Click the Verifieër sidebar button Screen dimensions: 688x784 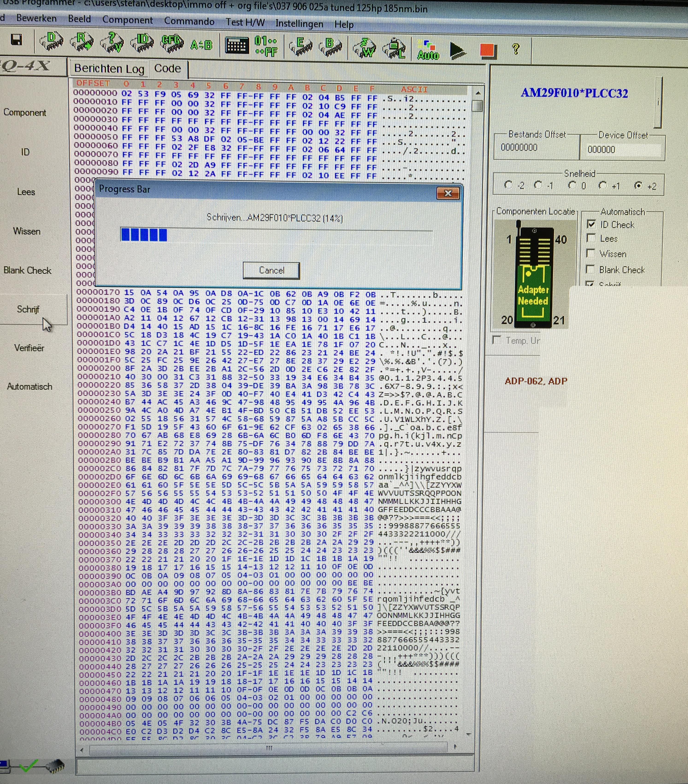coord(29,348)
